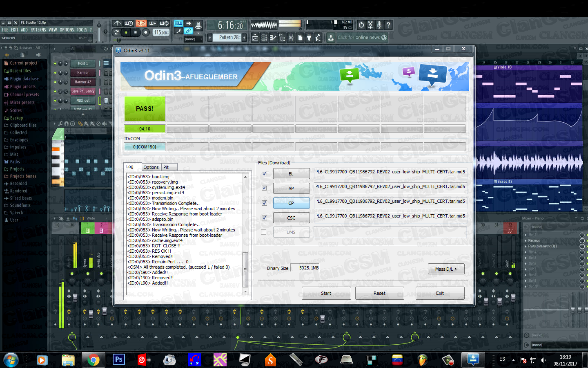Click the 0:[COM190] port indicator

click(145, 147)
